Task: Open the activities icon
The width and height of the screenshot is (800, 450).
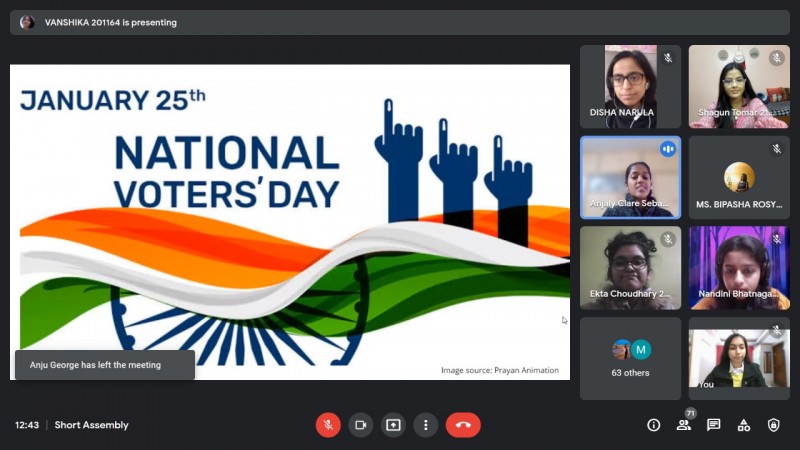Action: click(x=744, y=425)
